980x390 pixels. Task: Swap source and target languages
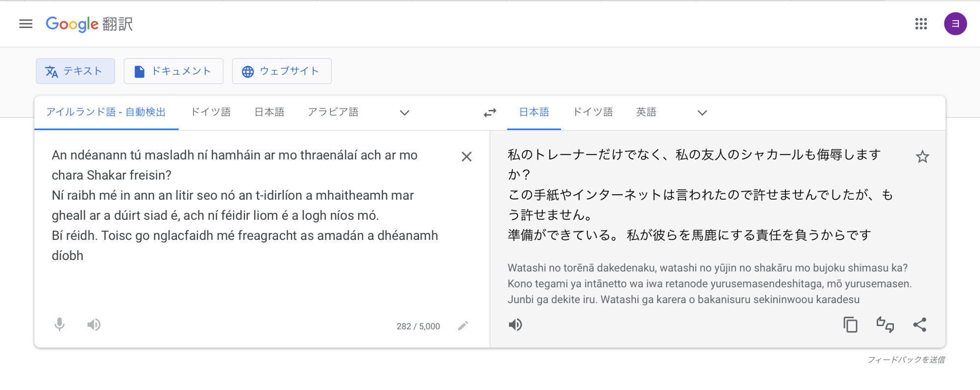point(490,113)
